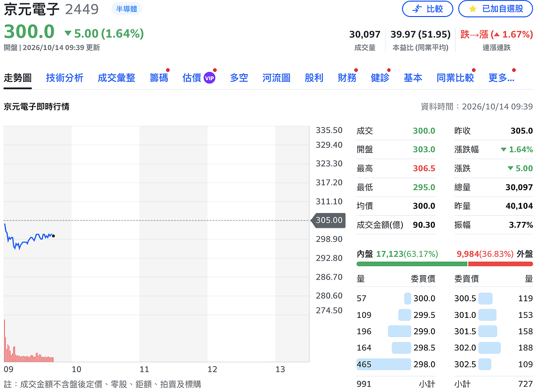Toggle the 已加自選股 watchlist button
Image resolution: width=536 pixels, height=392 pixels.
(x=496, y=9)
